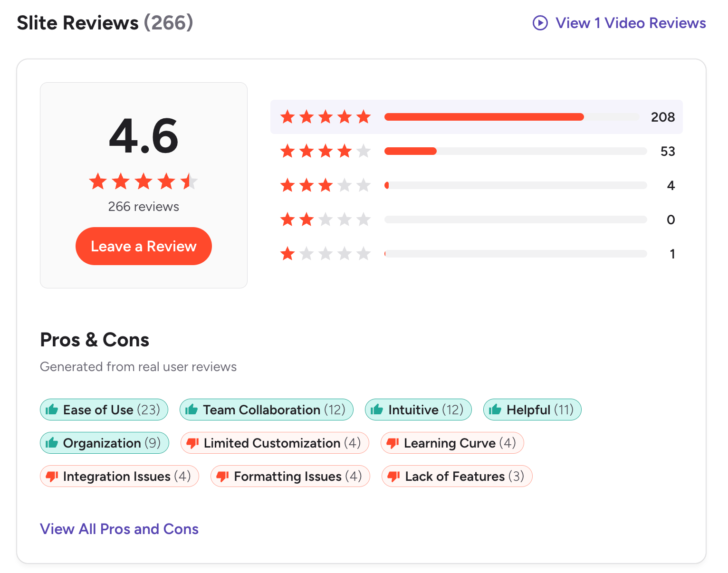Click the 2-star rating bar
Viewport: 728px width, 573px height.
(x=515, y=220)
